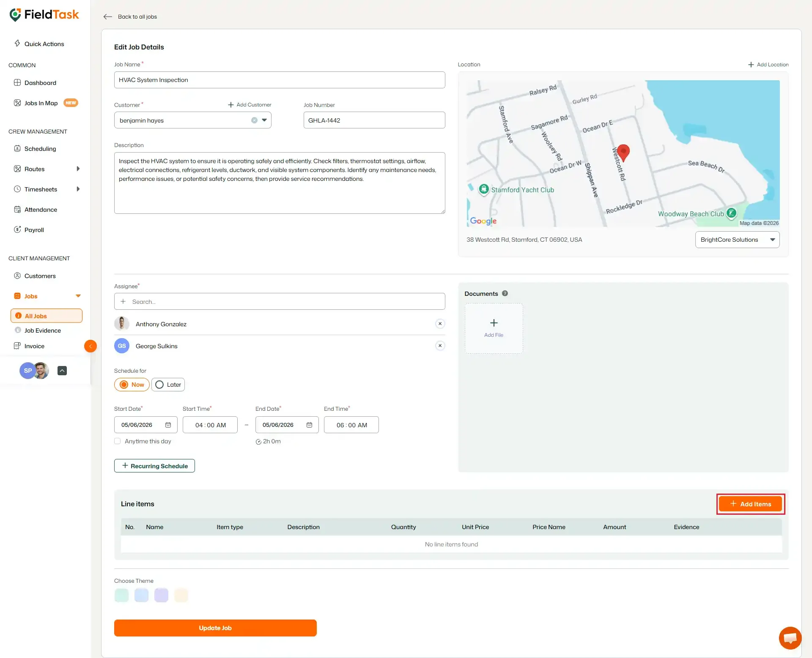Remove assignee George Sulkins
This screenshot has width=812, height=658.
[x=440, y=346]
